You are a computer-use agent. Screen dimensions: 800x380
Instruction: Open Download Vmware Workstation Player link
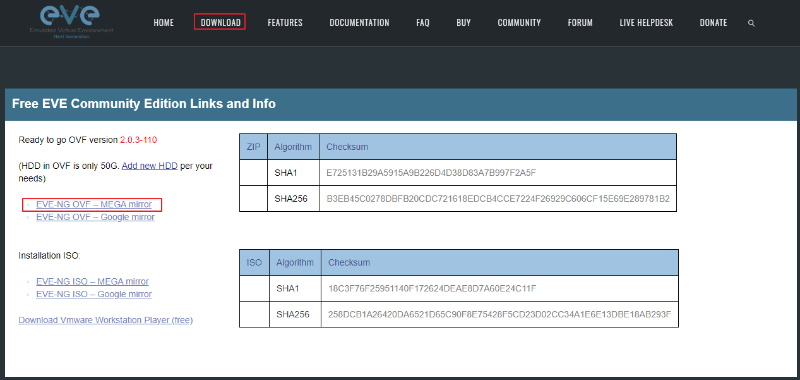click(106, 320)
